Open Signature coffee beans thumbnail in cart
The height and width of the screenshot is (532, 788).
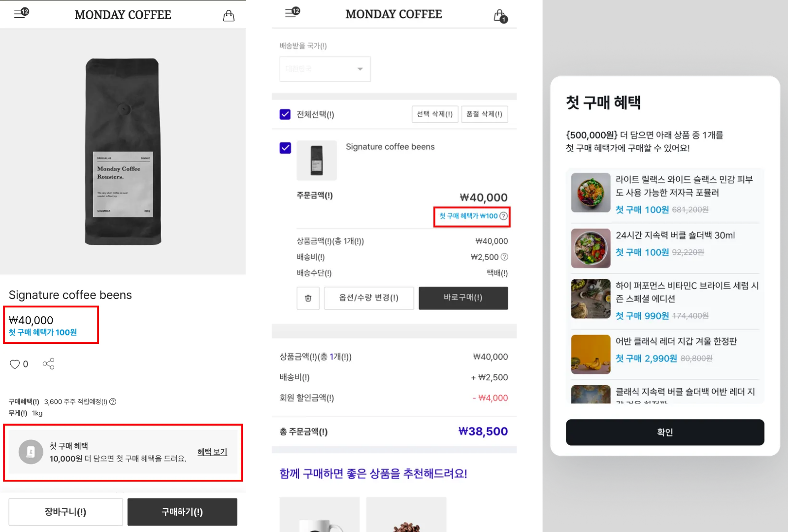point(317,161)
